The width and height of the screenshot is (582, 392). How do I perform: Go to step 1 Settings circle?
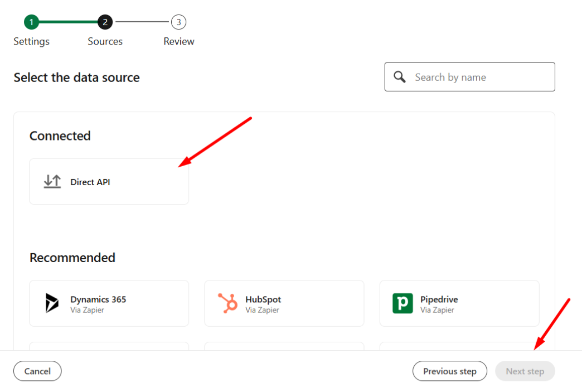(32, 22)
